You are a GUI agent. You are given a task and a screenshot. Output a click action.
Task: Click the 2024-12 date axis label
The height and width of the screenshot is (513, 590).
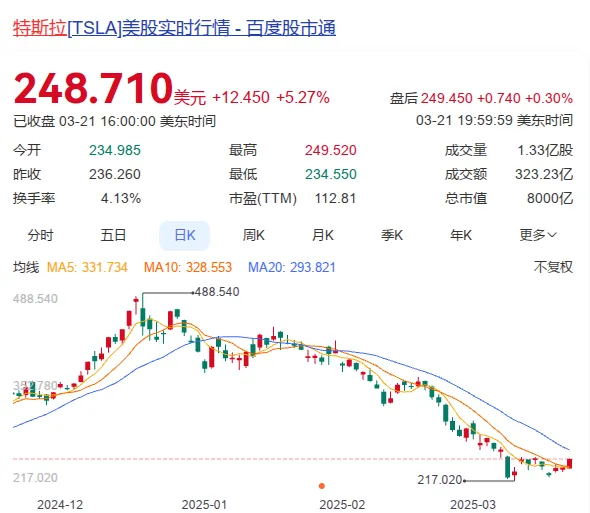click(x=60, y=505)
